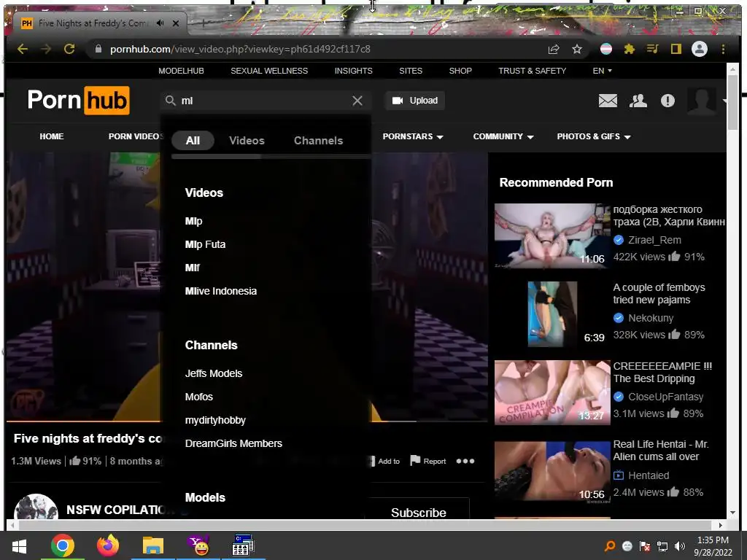Click inside the site search field
This screenshot has width=747, height=560.
264,101
